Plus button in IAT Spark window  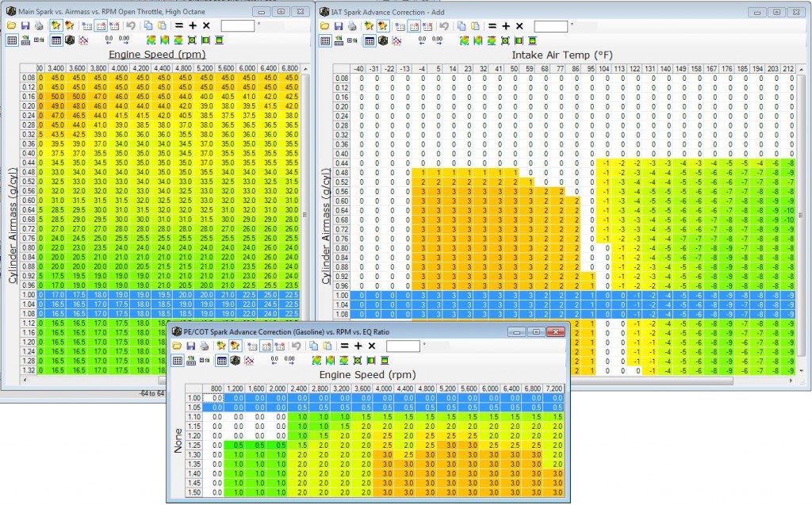(x=506, y=26)
